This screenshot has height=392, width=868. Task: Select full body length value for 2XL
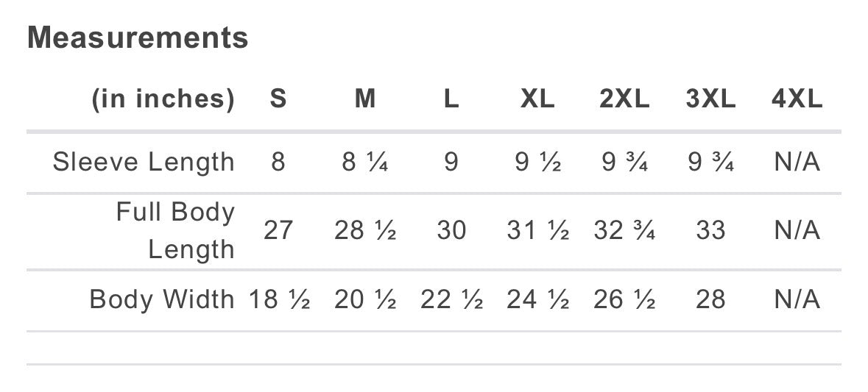click(624, 231)
